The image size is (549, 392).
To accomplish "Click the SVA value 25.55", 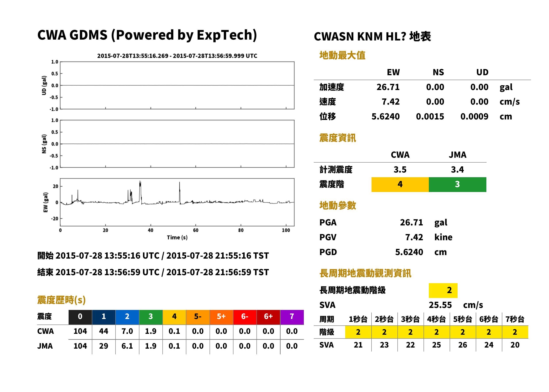I will (x=440, y=305).
